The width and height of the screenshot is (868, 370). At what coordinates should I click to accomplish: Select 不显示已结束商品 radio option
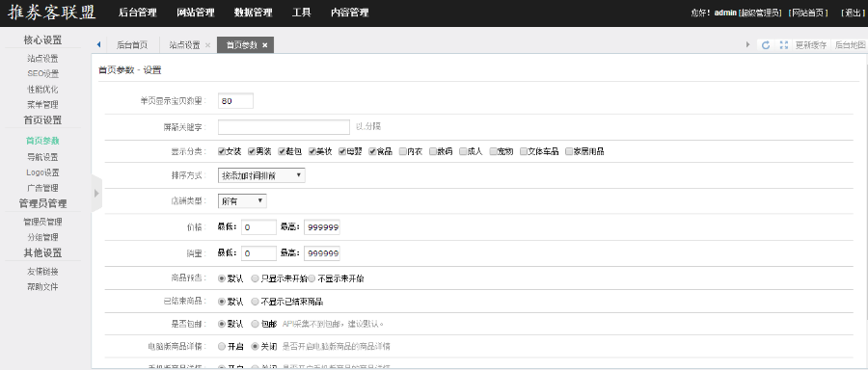[x=255, y=302]
